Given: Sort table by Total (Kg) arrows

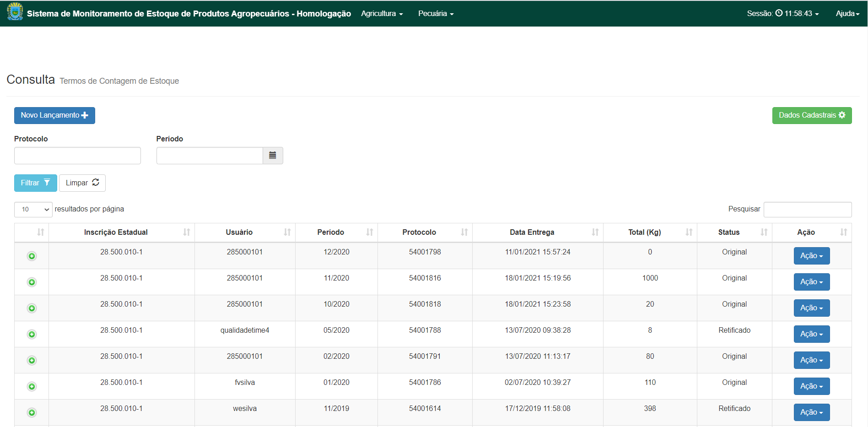Looking at the screenshot, I should click(689, 232).
